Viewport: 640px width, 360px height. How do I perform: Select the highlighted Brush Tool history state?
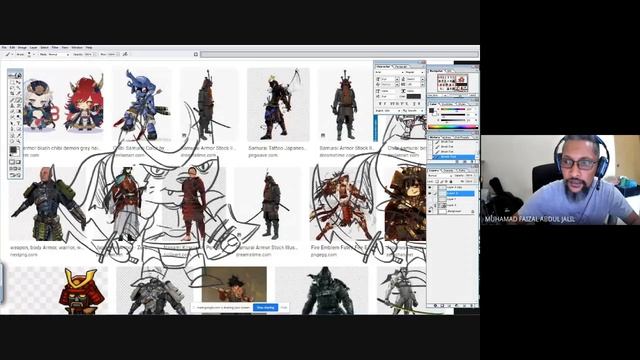tap(453, 157)
